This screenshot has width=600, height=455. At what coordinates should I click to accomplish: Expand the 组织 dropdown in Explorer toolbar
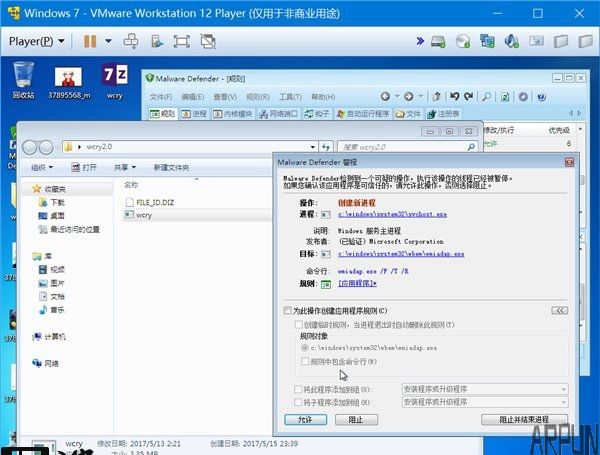42,167
